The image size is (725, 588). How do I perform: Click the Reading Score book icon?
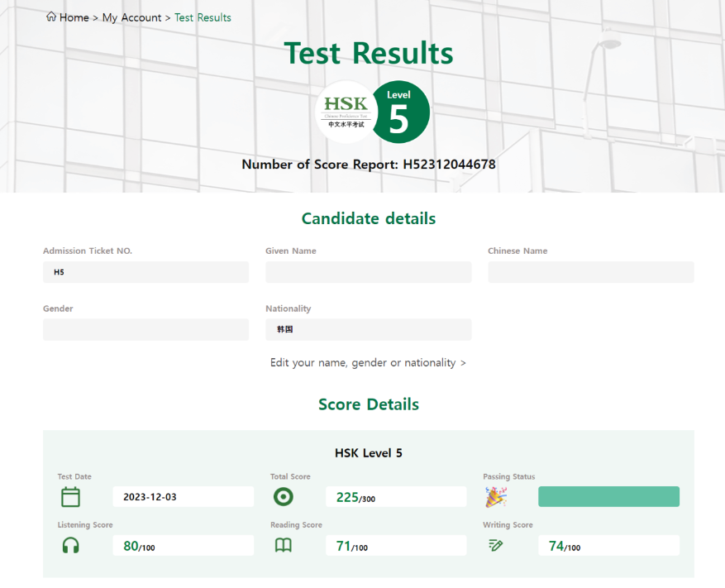[284, 545]
